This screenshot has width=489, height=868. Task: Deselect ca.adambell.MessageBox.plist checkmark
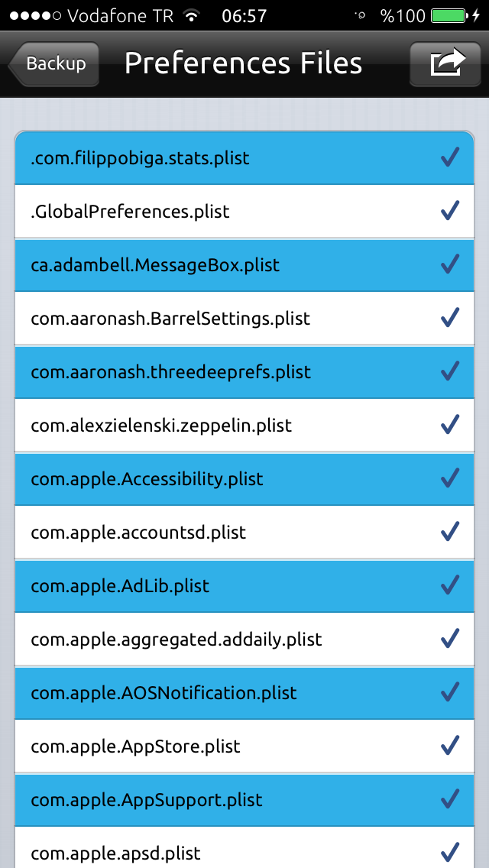[x=450, y=265]
